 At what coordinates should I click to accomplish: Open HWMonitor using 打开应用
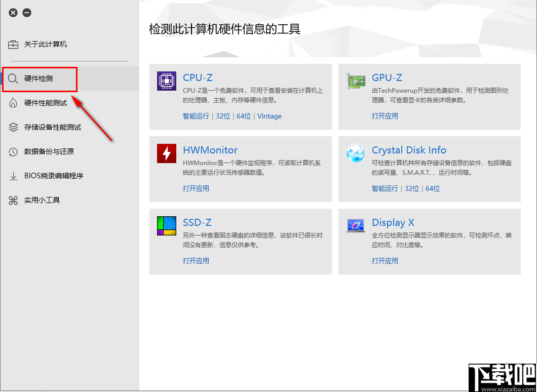click(x=196, y=188)
